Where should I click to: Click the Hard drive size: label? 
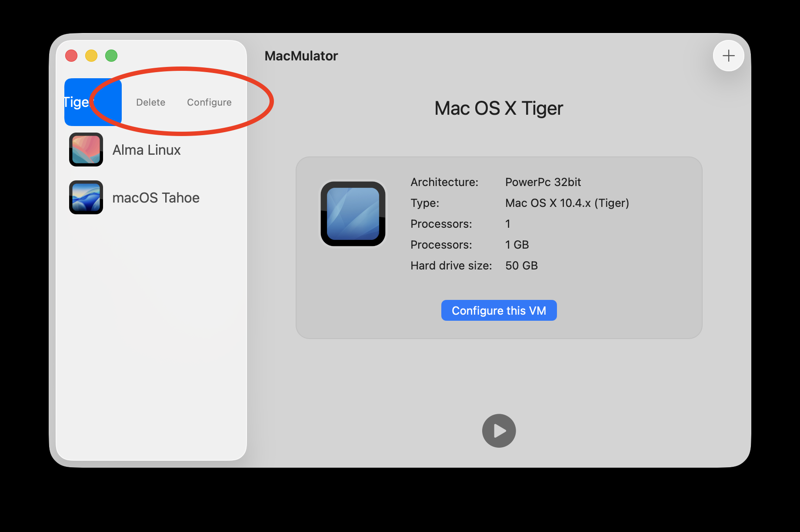(451, 266)
